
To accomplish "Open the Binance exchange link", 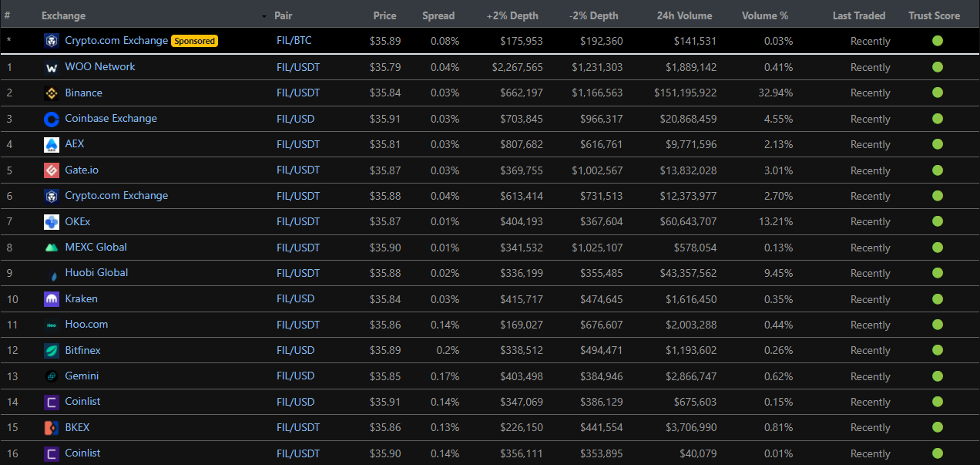I will pos(83,93).
